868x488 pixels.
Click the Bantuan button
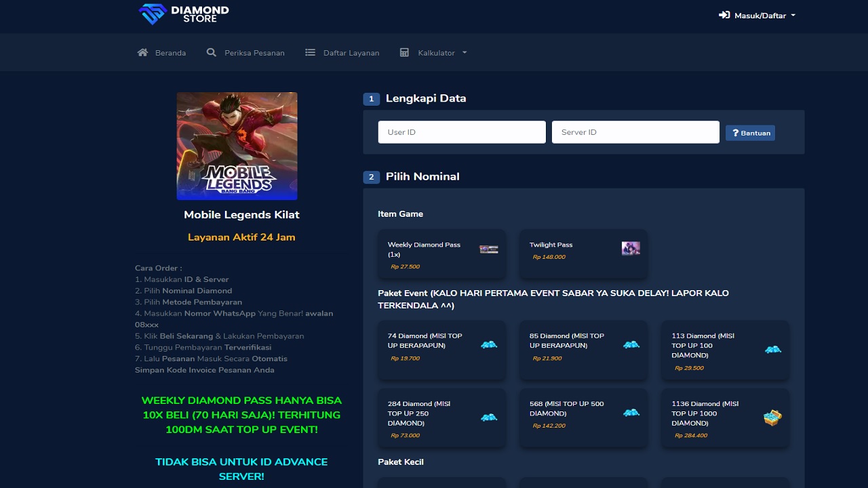pyautogui.click(x=750, y=133)
